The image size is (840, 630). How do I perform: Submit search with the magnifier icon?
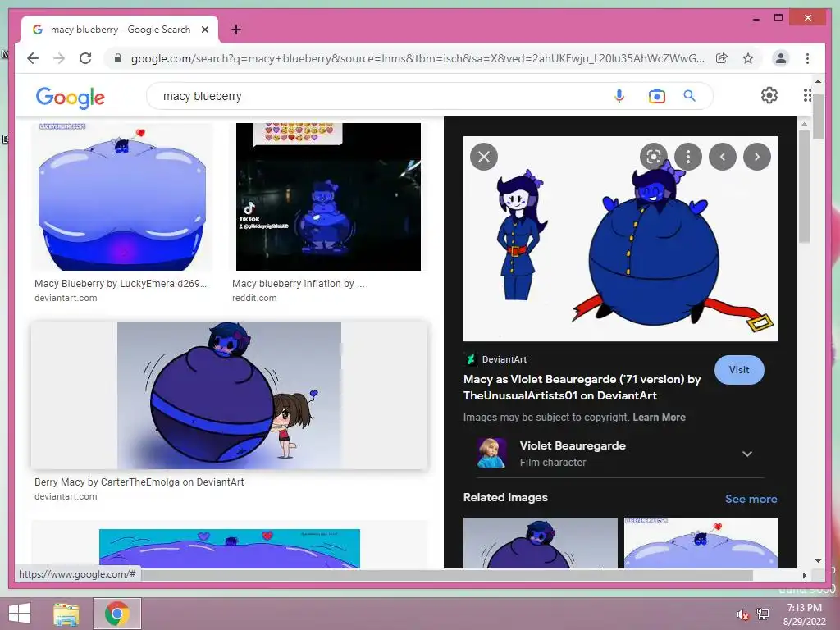(689, 96)
